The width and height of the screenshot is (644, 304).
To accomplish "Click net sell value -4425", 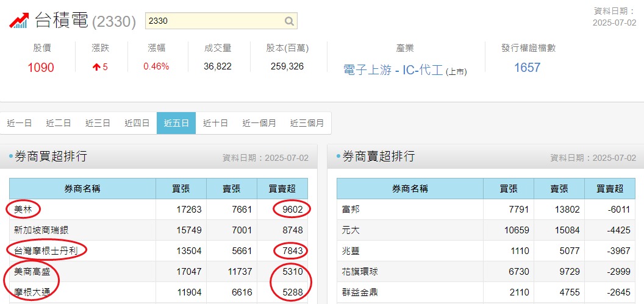I will (x=618, y=230).
